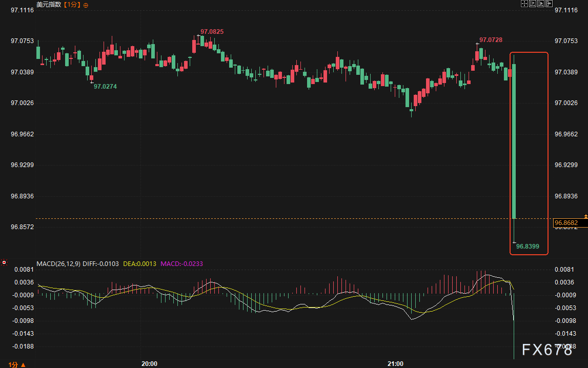Image resolution: width=588 pixels, height=368 pixels.
Task: Click the orange up arrow on right price axis
Action: pyautogui.click(x=584, y=216)
